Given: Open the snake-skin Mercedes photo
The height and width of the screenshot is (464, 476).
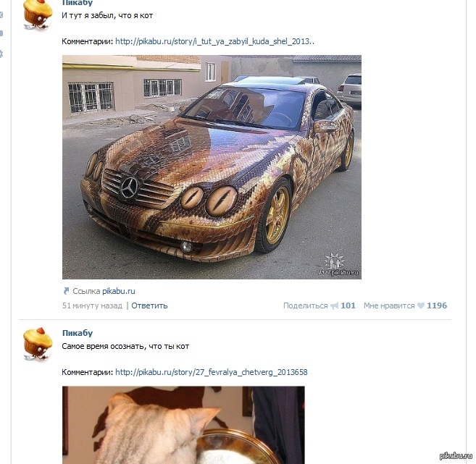Looking at the screenshot, I should click(x=212, y=167).
